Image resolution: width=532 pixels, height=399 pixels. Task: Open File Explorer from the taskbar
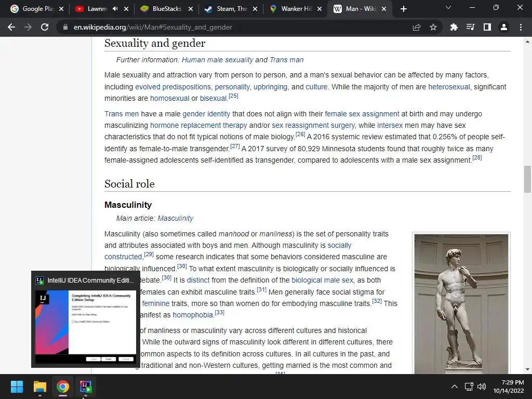click(39, 387)
